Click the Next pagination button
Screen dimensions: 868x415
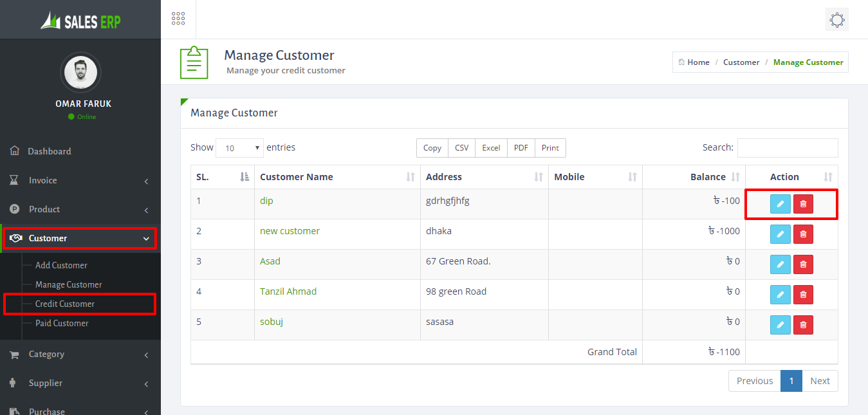click(x=820, y=381)
